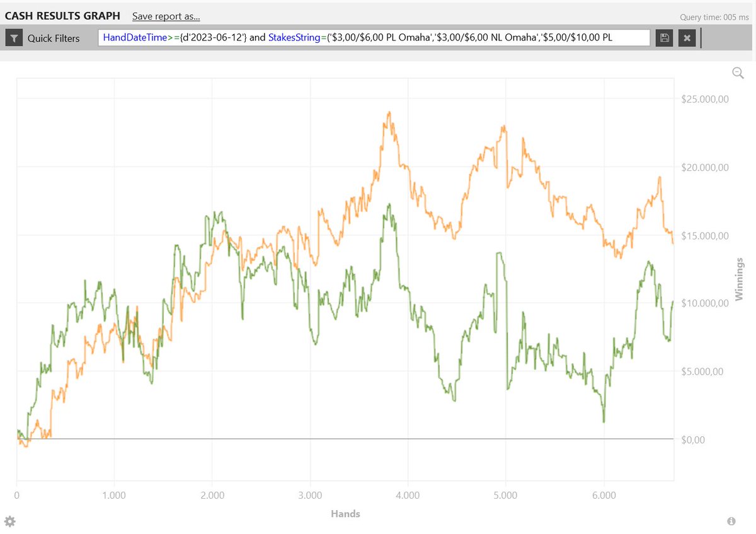Viewport: 756px width, 534px height.
Task: Open graph settings gear icon
Action: tap(9, 521)
